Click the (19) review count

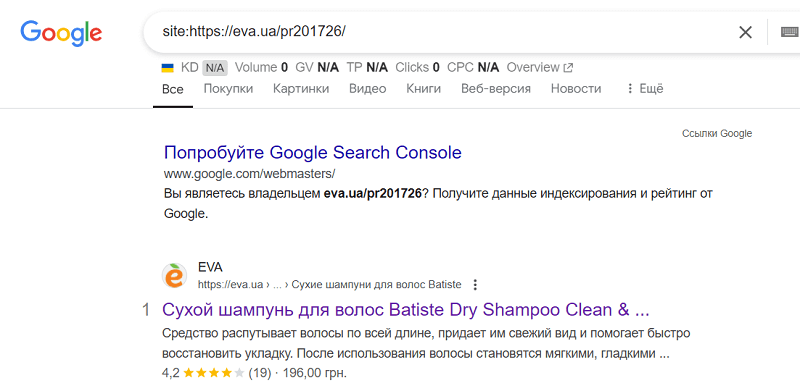click(x=260, y=373)
